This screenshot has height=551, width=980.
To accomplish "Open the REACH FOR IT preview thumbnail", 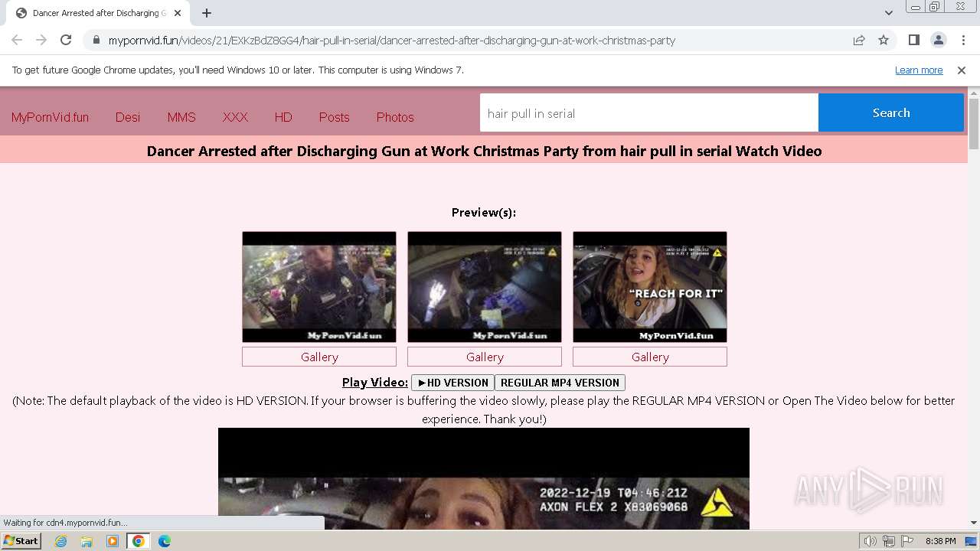I will [x=650, y=287].
